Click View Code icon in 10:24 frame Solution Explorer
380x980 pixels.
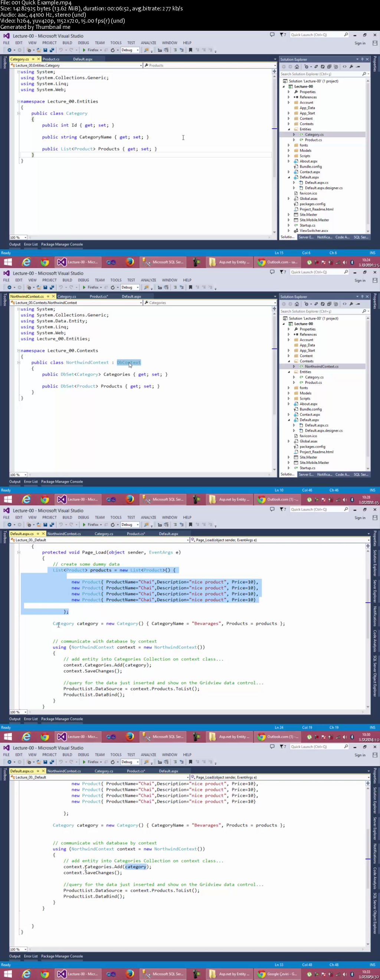345,67
